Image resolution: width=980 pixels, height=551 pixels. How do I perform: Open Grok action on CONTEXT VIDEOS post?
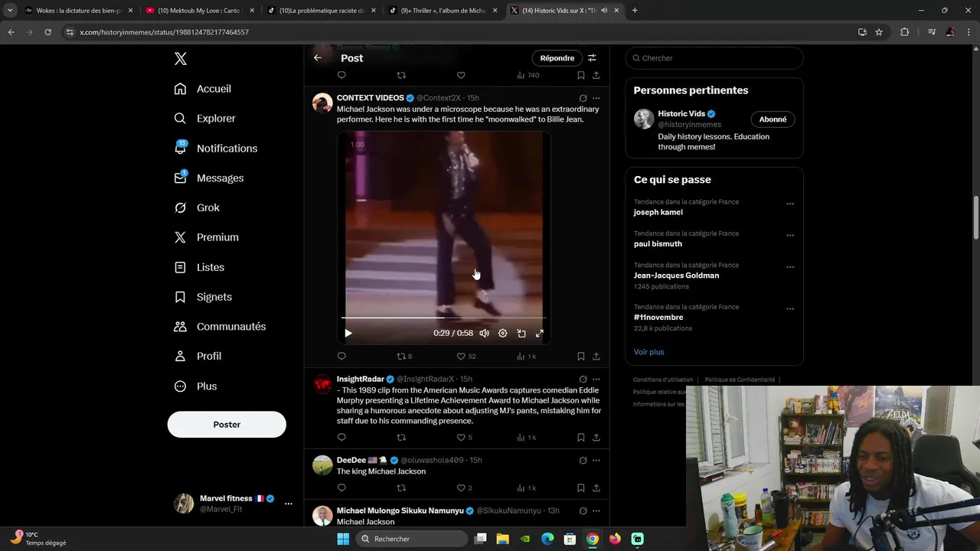583,98
